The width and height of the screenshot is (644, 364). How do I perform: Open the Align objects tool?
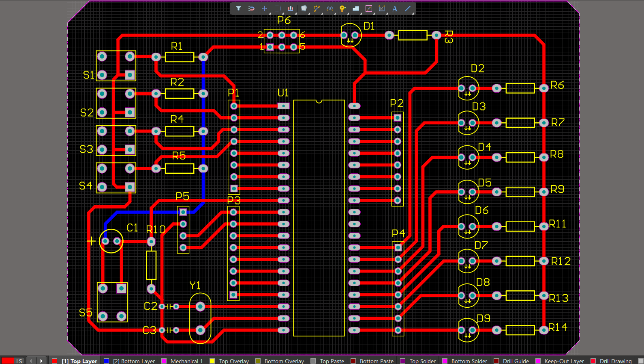coord(291,9)
